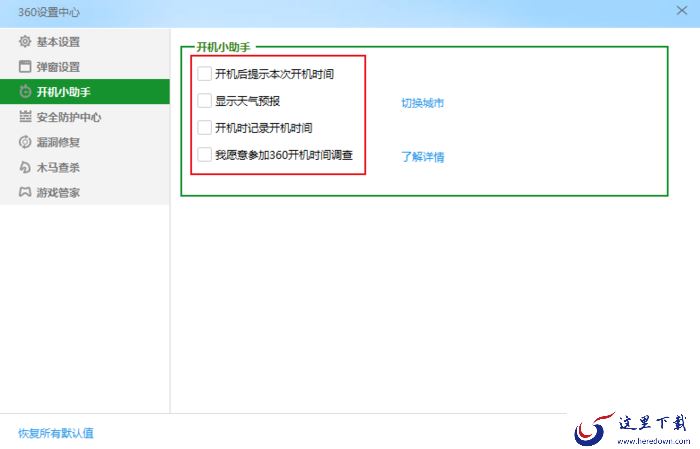The width and height of the screenshot is (700, 449).
Task: Open the 基本设置 tab label
Action: click(x=58, y=42)
